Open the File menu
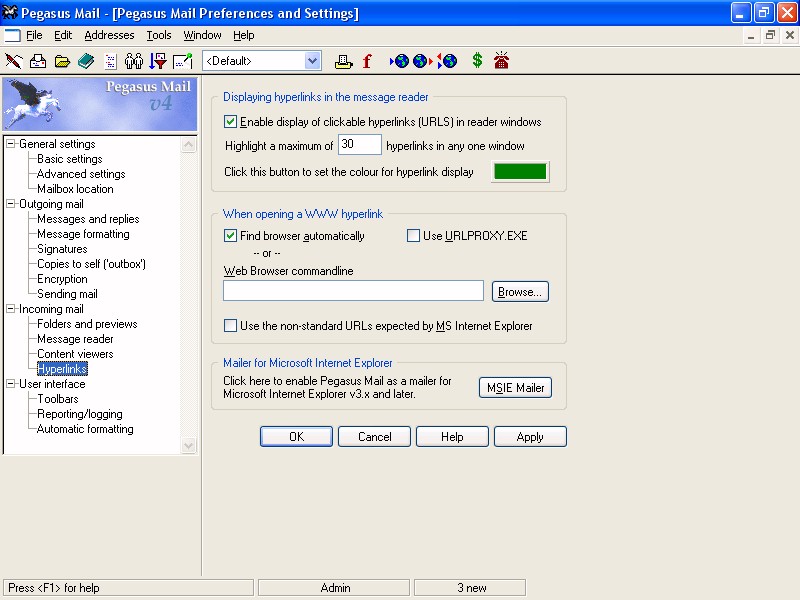Image resolution: width=800 pixels, height=600 pixels. pyautogui.click(x=34, y=35)
